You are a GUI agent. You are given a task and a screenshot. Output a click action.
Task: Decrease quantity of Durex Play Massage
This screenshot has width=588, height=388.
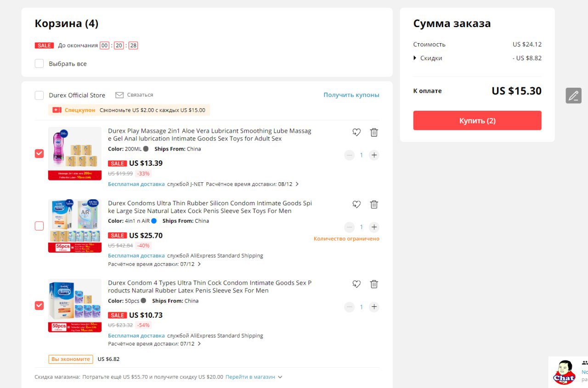[350, 155]
